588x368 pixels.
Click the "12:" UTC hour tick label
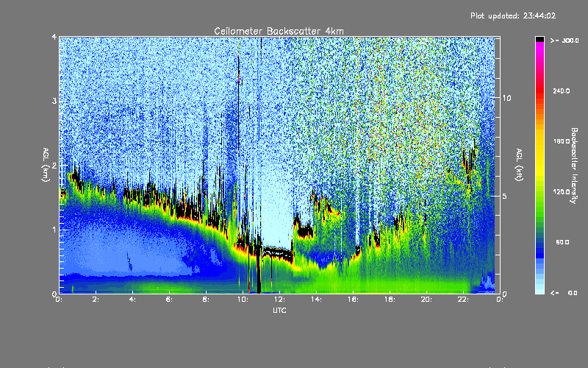coord(280,300)
